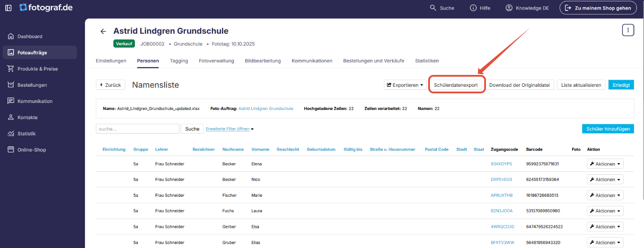Click the Schülerdatenexport button
The height and width of the screenshot is (248, 644).
(456, 85)
